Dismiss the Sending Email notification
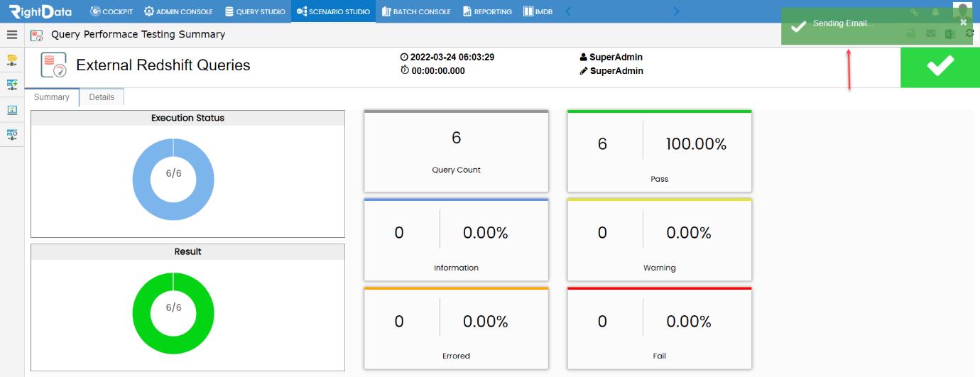The height and width of the screenshot is (377, 980). tap(964, 22)
